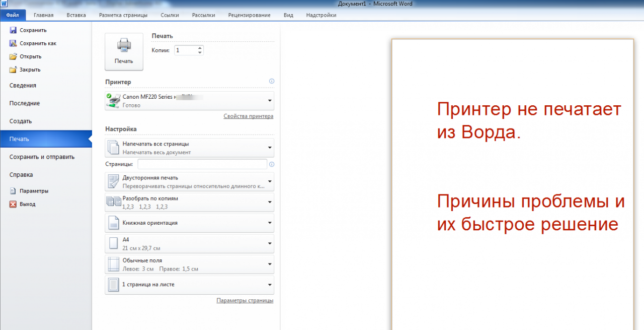Screen dimensions: 644x330
Task: Click the Сохранить как icon
Action: [13, 43]
